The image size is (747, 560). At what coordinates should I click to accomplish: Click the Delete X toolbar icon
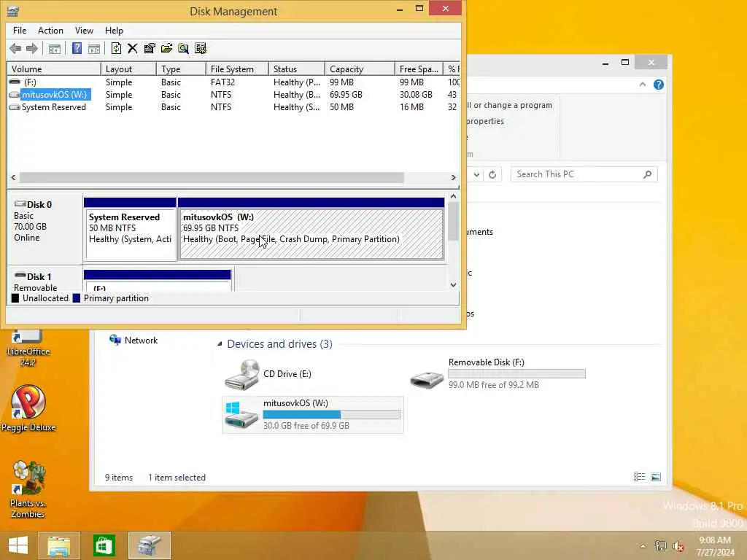tap(133, 48)
